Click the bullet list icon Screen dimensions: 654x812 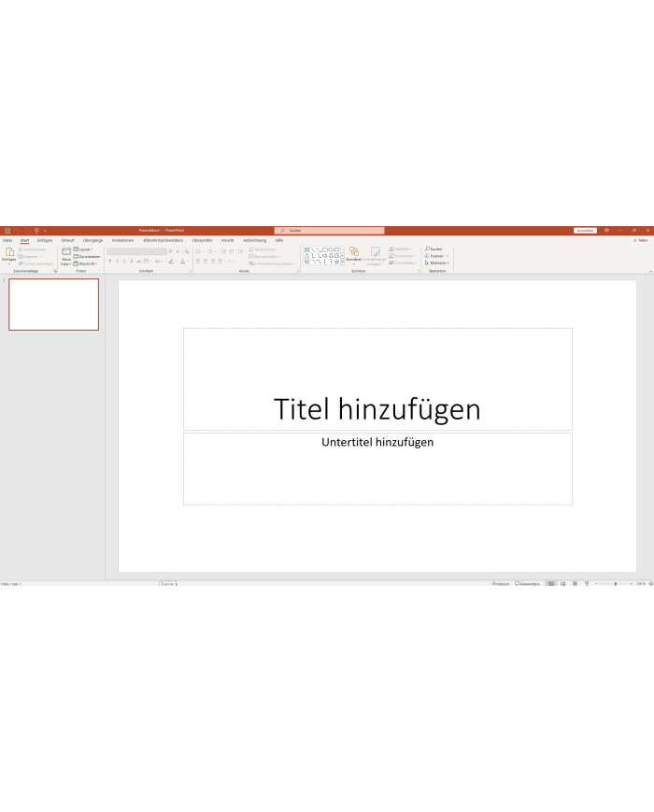click(199, 251)
